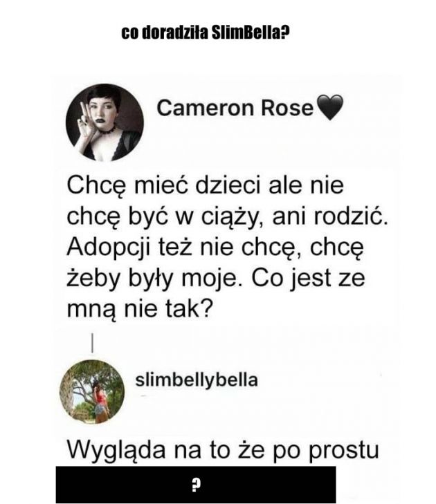This screenshot has height=504, width=436.
Task: Click slimbellybella's round avatar photo
Action: point(92,392)
